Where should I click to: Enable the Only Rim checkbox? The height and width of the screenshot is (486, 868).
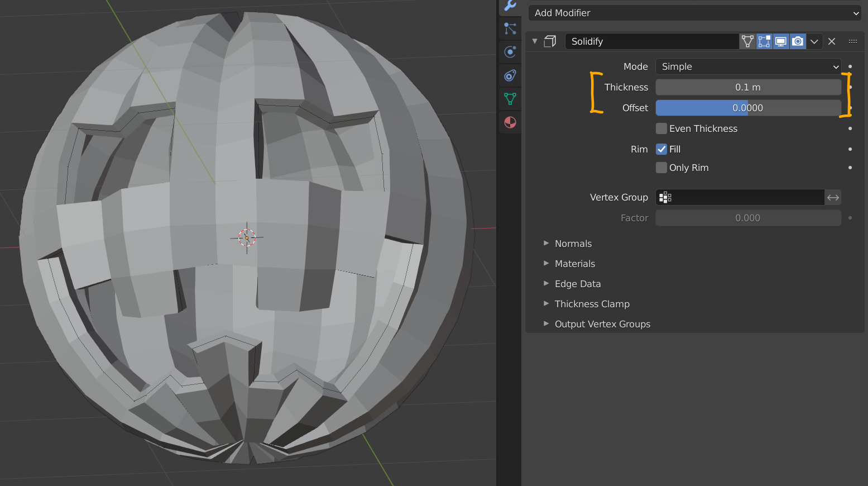(661, 168)
